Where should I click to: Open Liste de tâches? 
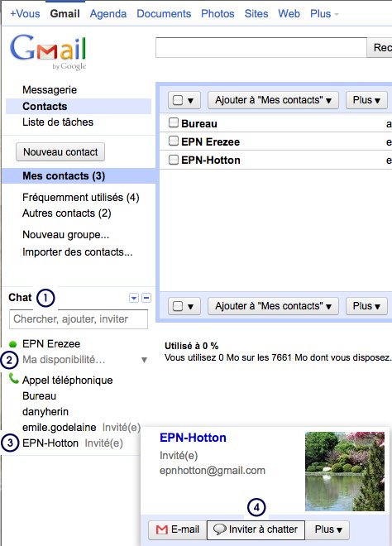(x=58, y=122)
